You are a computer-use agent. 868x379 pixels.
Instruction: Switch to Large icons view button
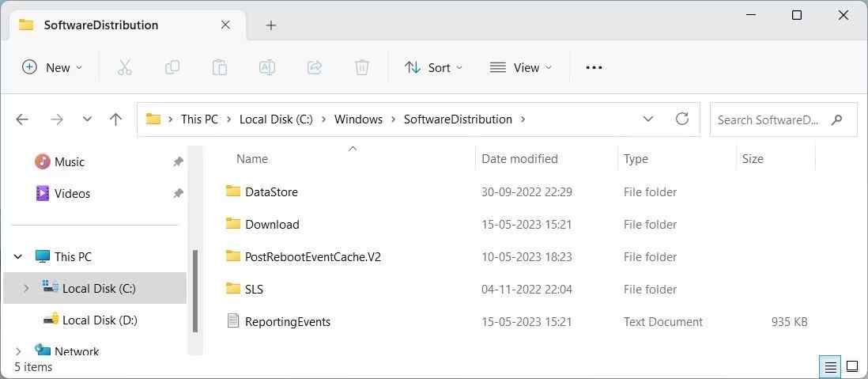(852, 366)
